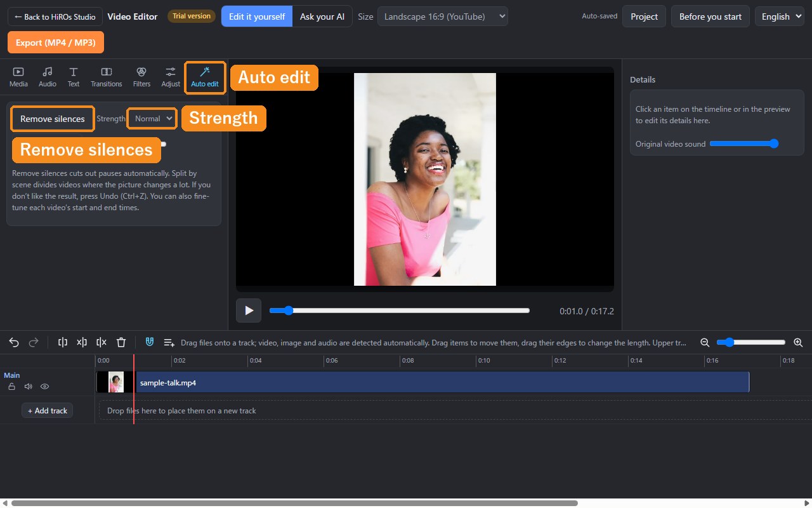This screenshot has height=508, width=812.
Task: Open the English language dropdown
Action: [x=780, y=17]
